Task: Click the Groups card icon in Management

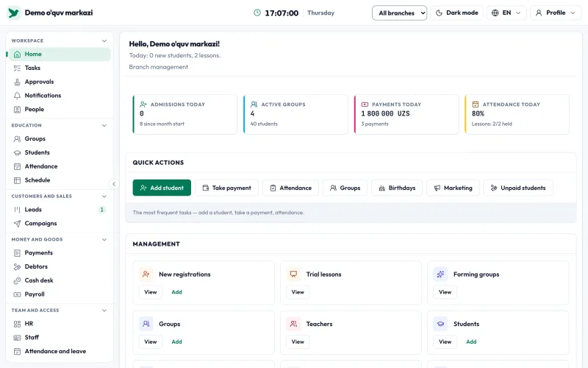Action: [146, 324]
